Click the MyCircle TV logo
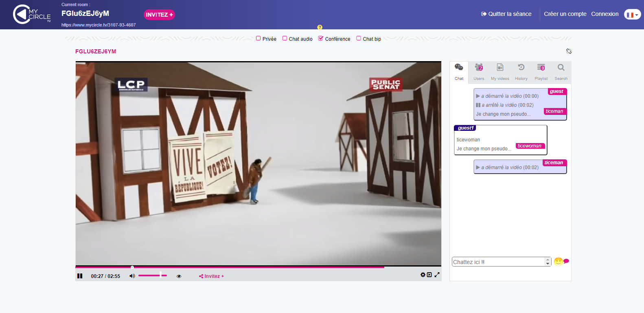 tap(32, 15)
